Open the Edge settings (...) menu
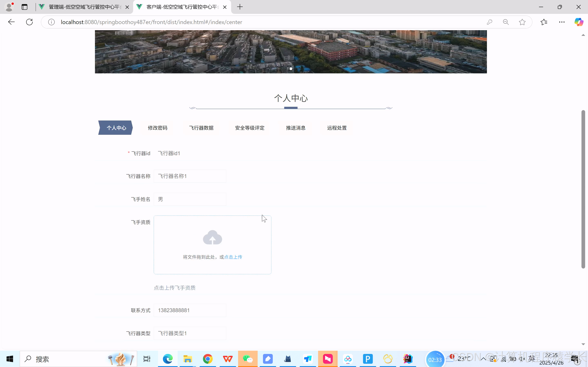This screenshot has width=588, height=367. point(562,22)
